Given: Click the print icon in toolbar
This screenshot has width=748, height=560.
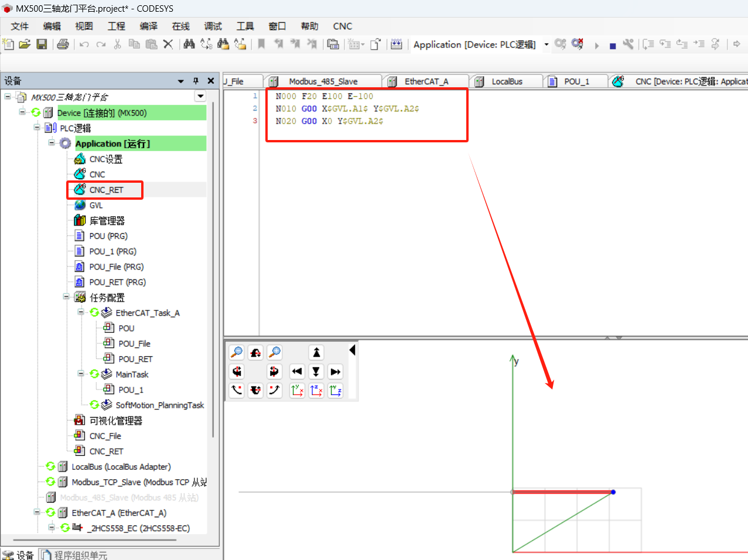Looking at the screenshot, I should pyautogui.click(x=63, y=45).
